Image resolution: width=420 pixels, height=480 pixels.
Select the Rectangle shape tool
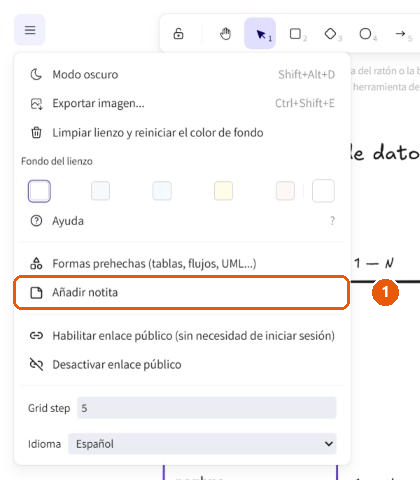(x=295, y=34)
